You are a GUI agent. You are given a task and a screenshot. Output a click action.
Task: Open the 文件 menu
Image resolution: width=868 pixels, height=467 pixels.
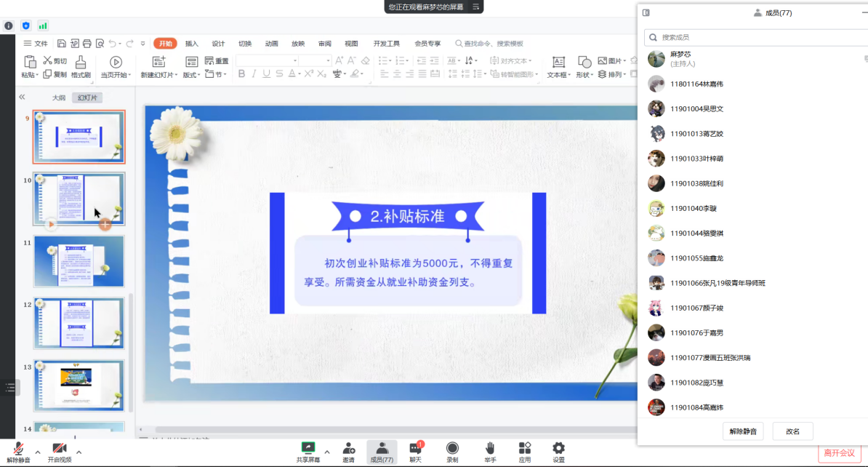click(x=36, y=44)
